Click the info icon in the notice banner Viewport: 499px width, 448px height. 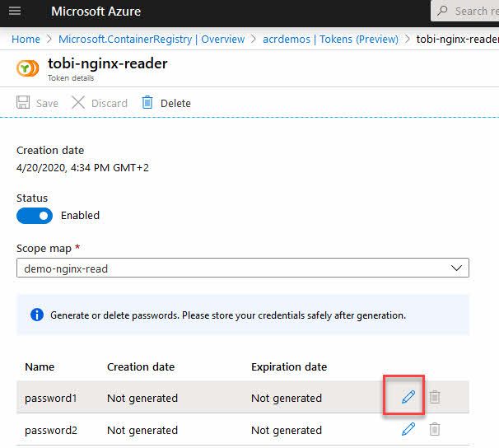click(x=37, y=315)
